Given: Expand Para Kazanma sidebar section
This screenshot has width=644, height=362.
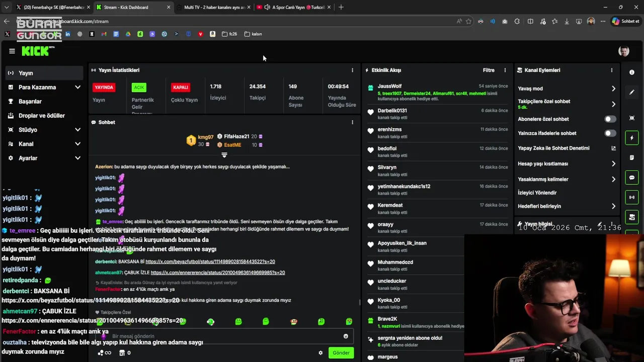Looking at the screenshot, I should tap(77, 87).
